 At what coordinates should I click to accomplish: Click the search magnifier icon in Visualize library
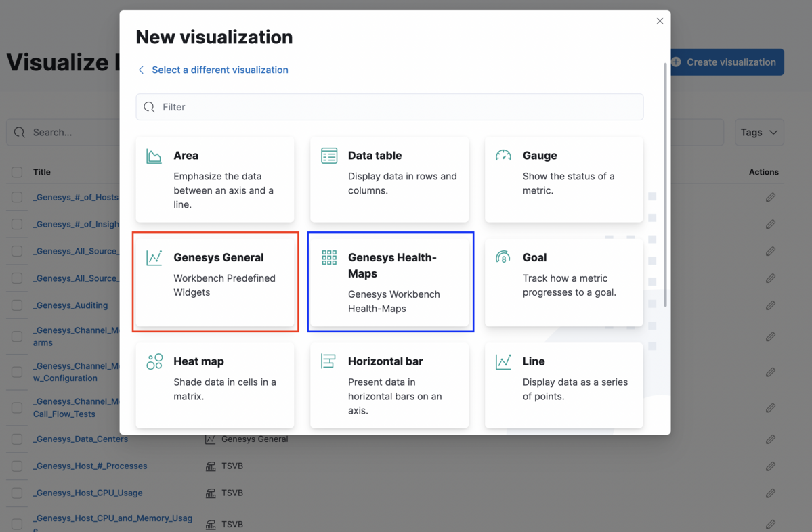click(x=20, y=133)
